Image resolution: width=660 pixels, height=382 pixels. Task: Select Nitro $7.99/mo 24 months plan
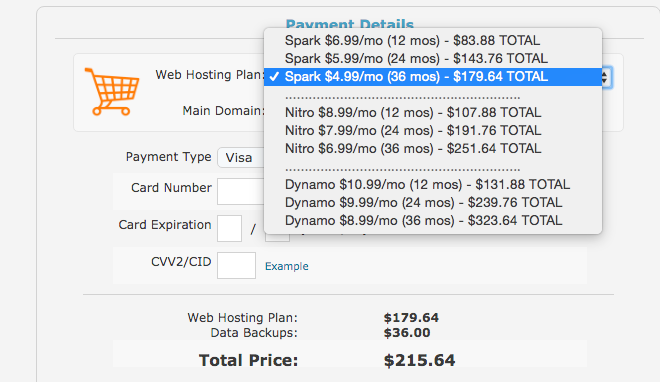pyautogui.click(x=433, y=131)
